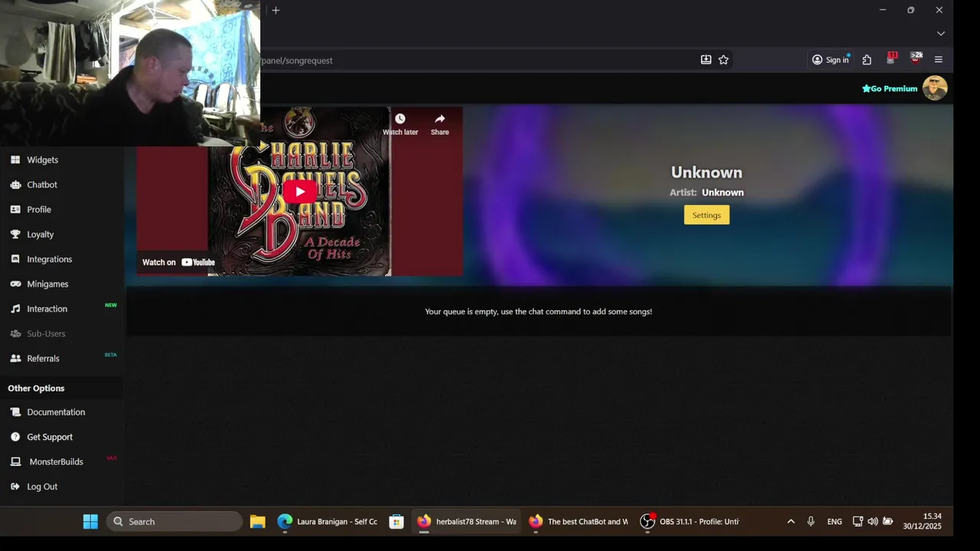
Task: Open the user avatar menu
Action: [x=935, y=88]
